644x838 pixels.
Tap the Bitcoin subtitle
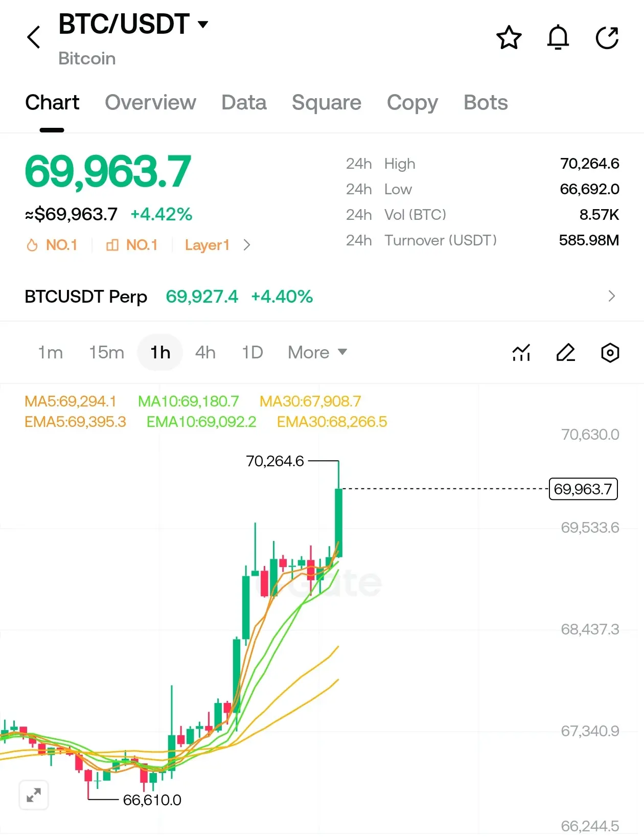[87, 59]
